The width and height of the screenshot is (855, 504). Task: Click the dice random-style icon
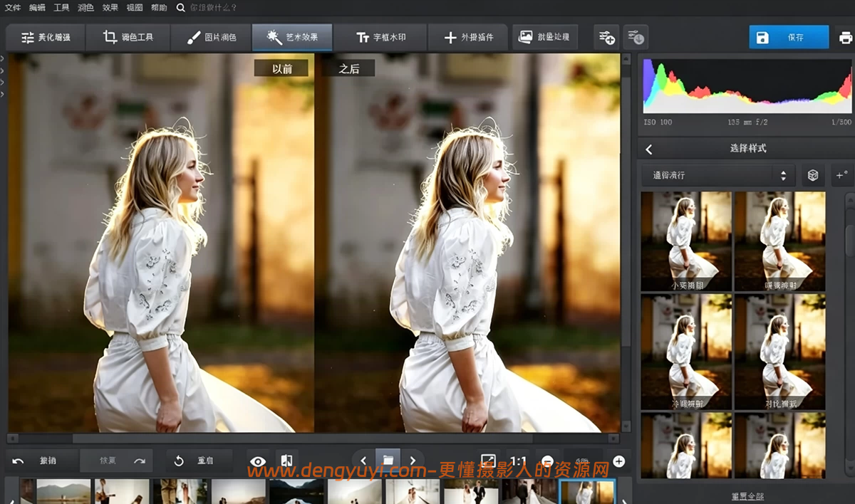812,175
